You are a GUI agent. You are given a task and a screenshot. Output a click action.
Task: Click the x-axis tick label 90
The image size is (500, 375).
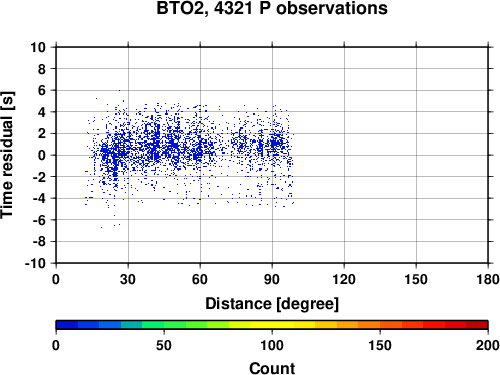[x=272, y=279]
